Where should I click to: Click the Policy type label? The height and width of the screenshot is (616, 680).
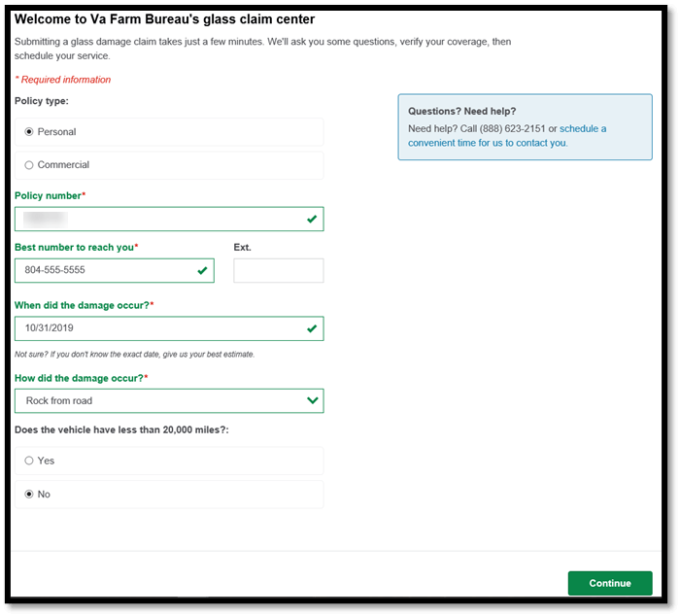42,101
